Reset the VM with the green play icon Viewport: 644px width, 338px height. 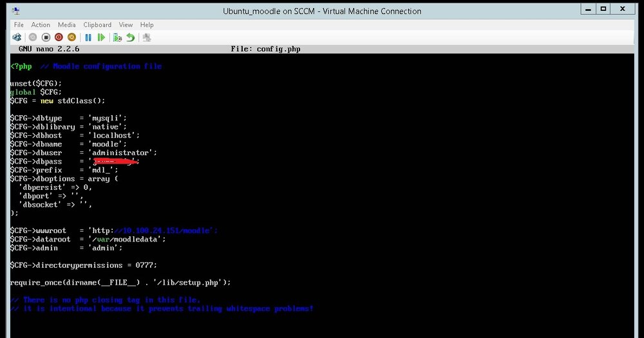pyautogui.click(x=101, y=37)
